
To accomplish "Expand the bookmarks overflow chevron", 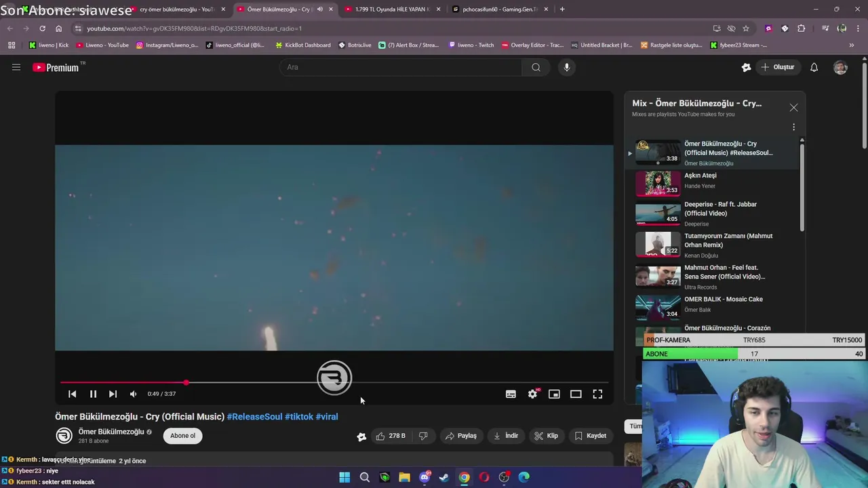I will tap(852, 45).
